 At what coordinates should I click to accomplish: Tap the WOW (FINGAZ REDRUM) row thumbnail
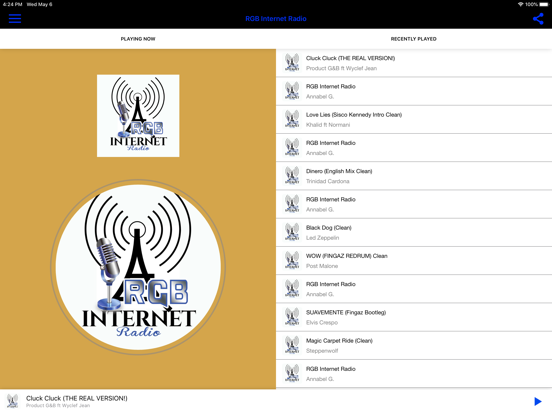pos(292,261)
